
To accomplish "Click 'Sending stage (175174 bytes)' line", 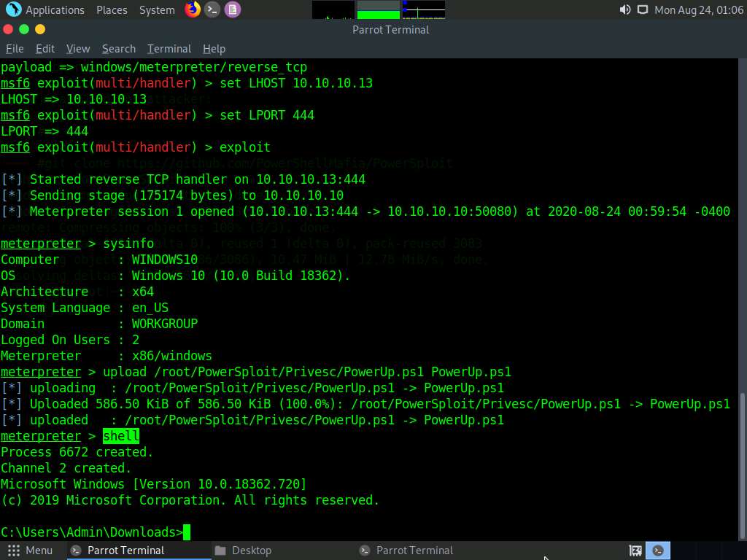I will [x=172, y=195].
